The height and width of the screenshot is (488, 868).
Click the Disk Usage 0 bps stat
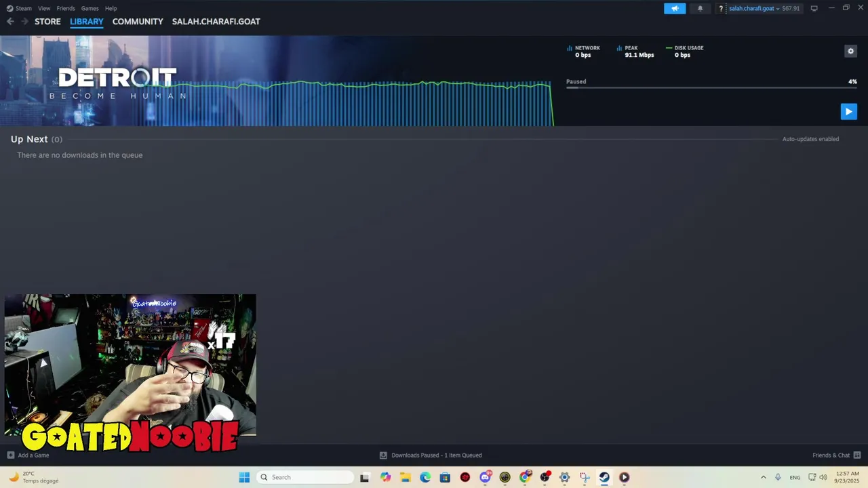pyautogui.click(x=685, y=52)
